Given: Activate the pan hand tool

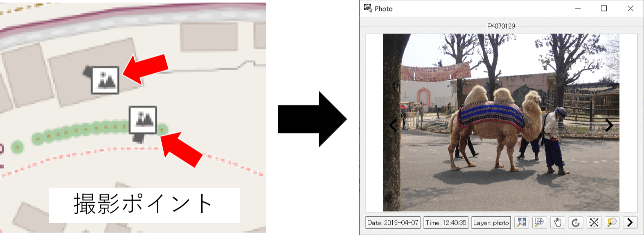Looking at the screenshot, I should [558, 222].
